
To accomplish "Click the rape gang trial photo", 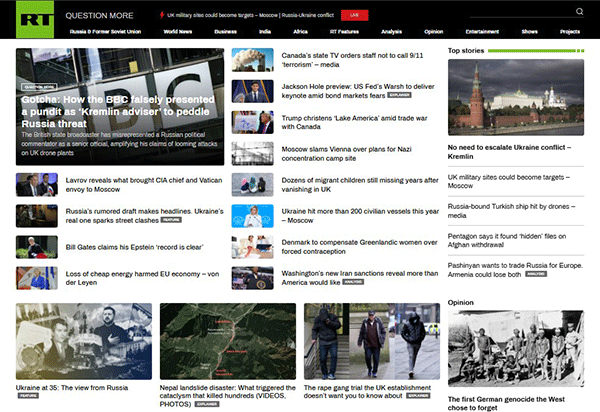I will coord(372,341).
